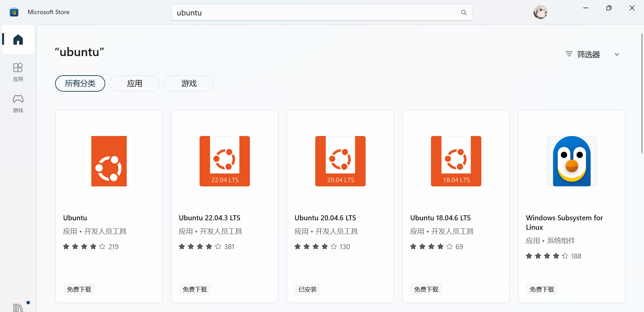Click the 130 star rating row

322,247
